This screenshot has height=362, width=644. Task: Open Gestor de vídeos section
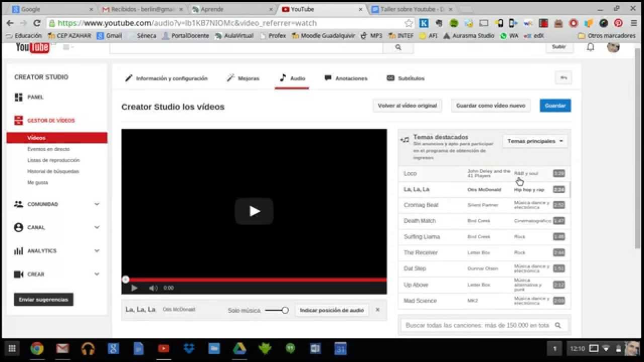click(51, 120)
